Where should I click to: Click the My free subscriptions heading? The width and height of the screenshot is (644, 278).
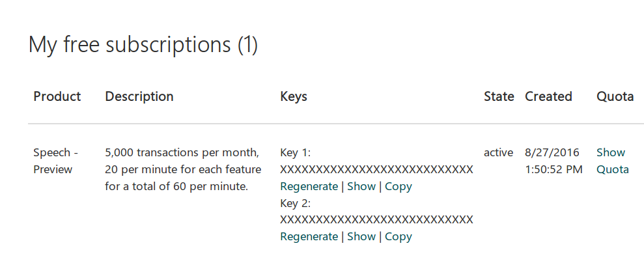(143, 44)
